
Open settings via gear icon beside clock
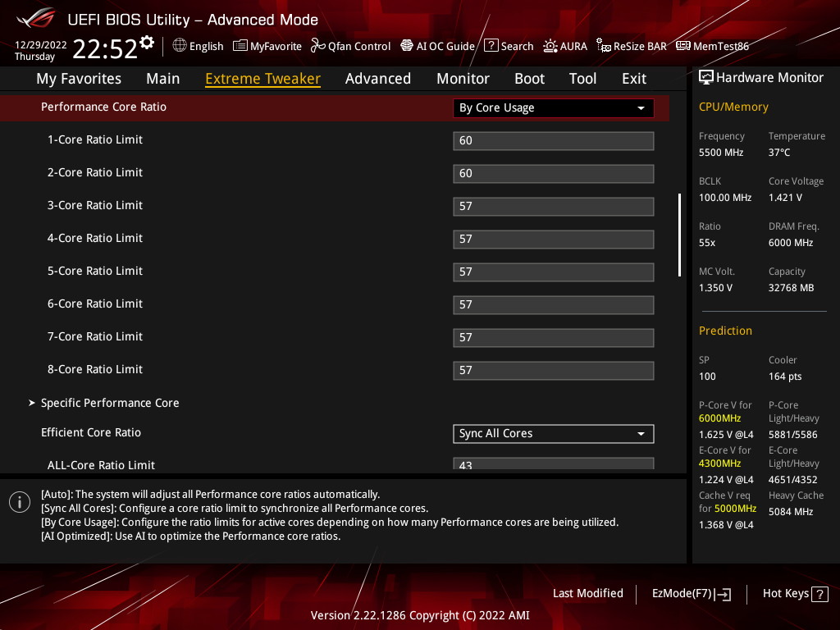click(x=147, y=43)
